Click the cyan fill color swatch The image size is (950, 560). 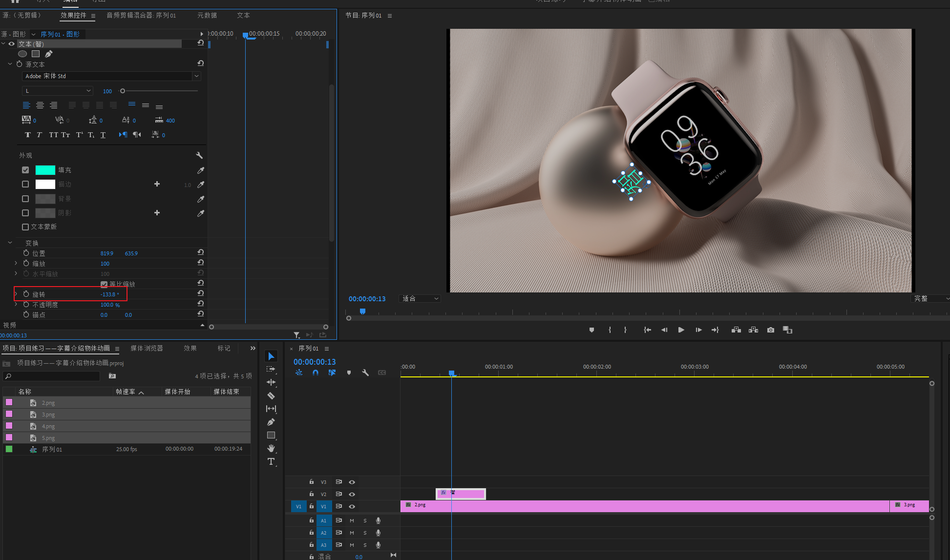coord(45,170)
